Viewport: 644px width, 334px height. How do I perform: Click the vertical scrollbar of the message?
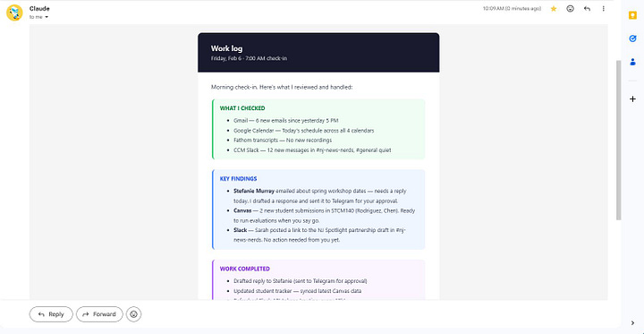pos(619,140)
